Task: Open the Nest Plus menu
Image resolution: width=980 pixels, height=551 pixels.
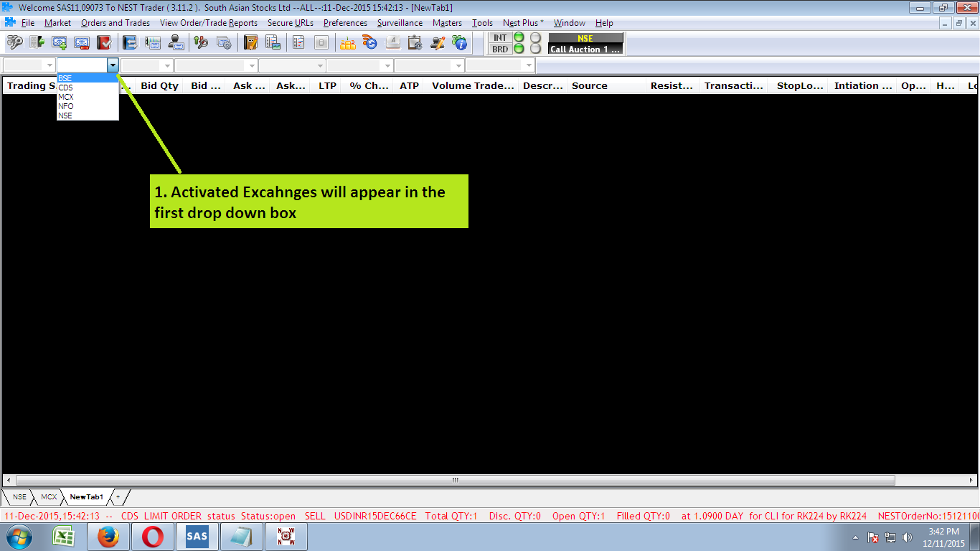Action: 523,23
